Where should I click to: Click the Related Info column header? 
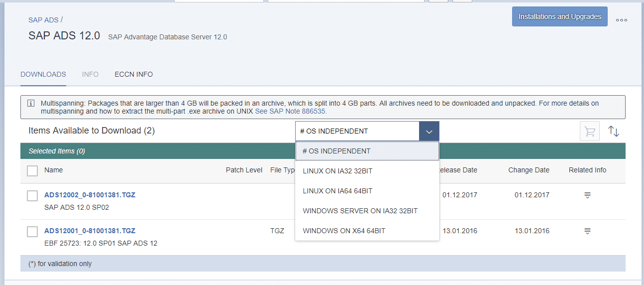[x=587, y=170]
